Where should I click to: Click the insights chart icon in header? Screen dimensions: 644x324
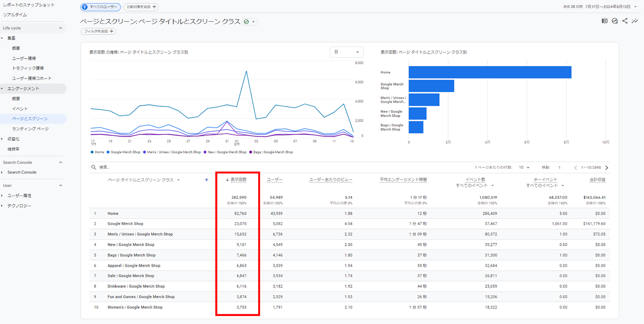coord(615,21)
